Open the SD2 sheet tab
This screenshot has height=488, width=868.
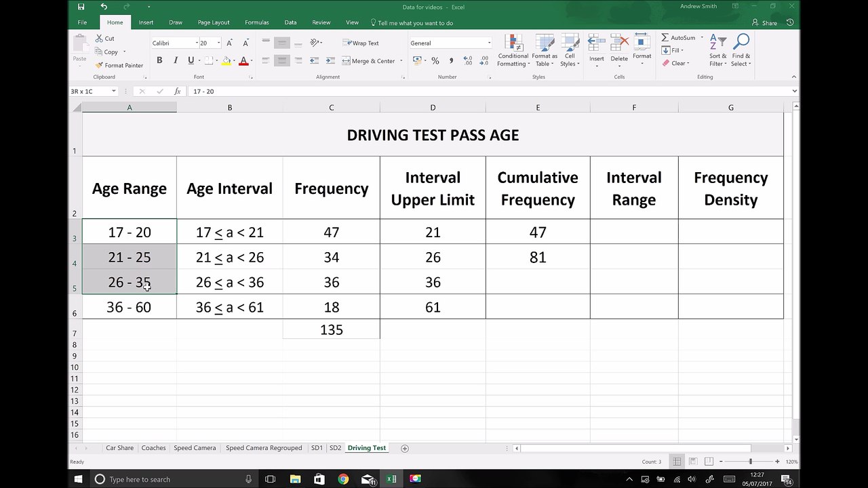[335, 448]
